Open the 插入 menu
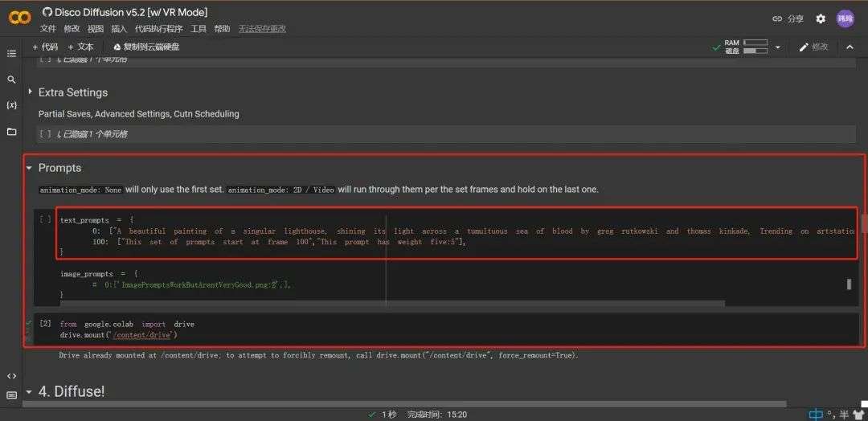Viewport: 868px width, 421px height. (x=119, y=29)
